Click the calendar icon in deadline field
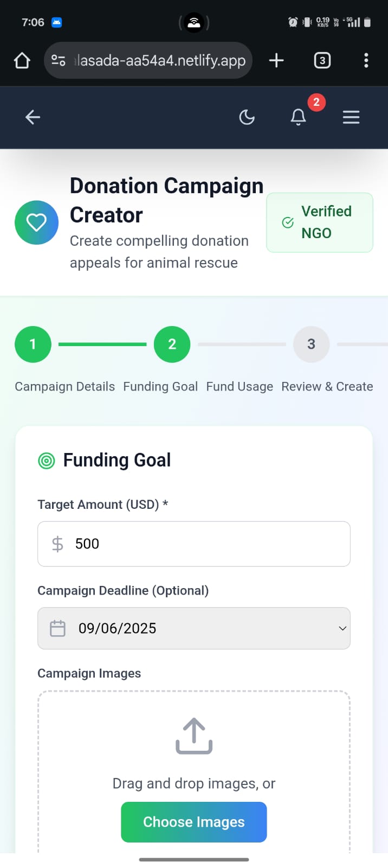Image resolution: width=388 pixels, height=868 pixels. pos(57,628)
